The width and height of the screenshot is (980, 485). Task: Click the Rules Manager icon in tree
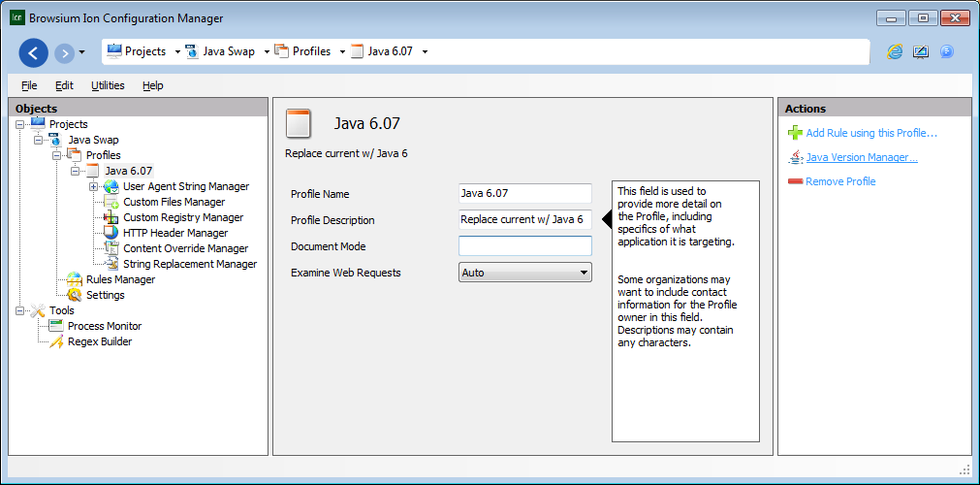75,279
